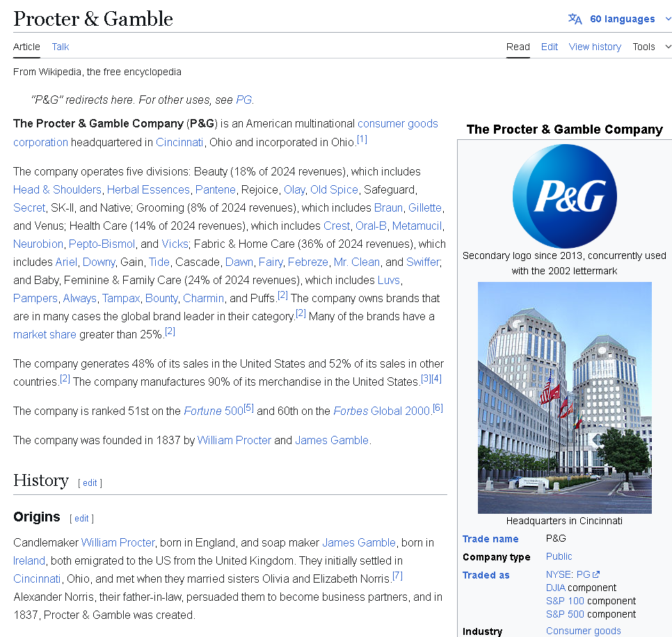Open the Edit tab
The height and width of the screenshot is (637, 672).
(x=550, y=47)
